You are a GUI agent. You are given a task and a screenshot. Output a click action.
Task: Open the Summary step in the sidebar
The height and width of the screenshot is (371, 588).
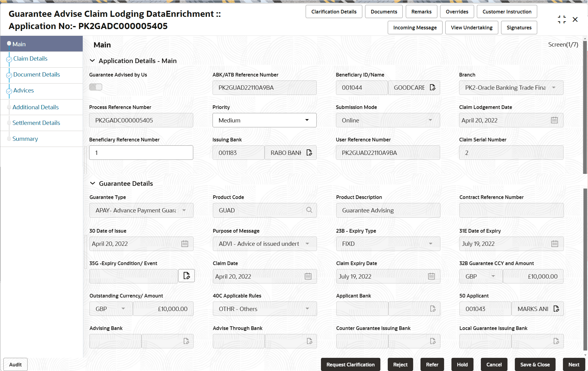(x=25, y=139)
